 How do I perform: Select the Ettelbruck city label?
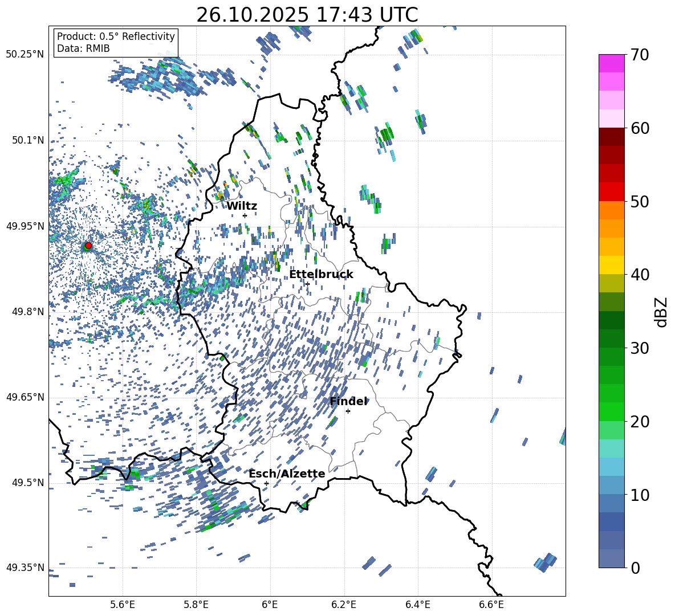321,275
